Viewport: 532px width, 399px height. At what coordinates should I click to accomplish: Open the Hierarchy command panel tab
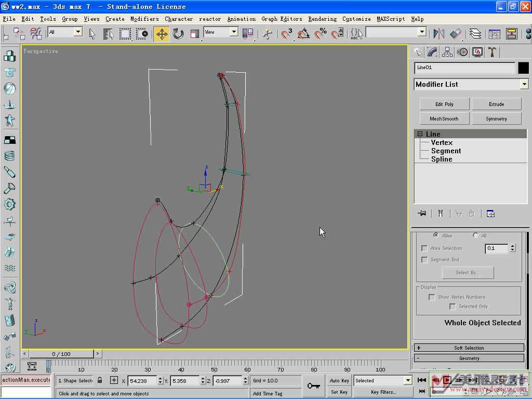pyautogui.click(x=447, y=52)
